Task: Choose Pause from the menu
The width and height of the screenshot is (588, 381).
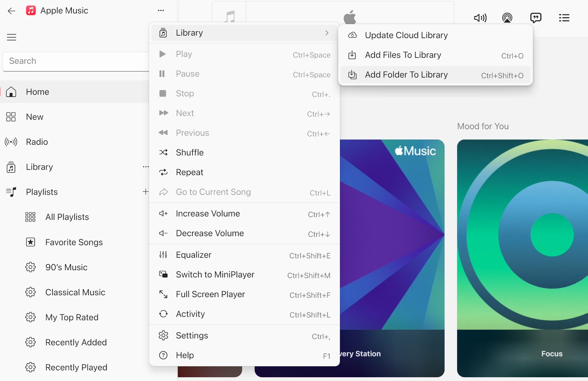Action: [244, 74]
